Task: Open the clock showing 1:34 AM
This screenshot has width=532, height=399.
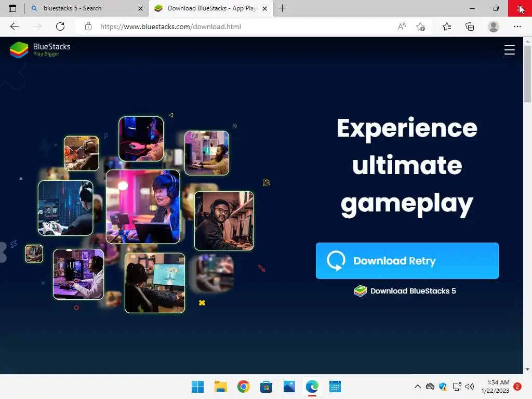Action: [495, 387]
